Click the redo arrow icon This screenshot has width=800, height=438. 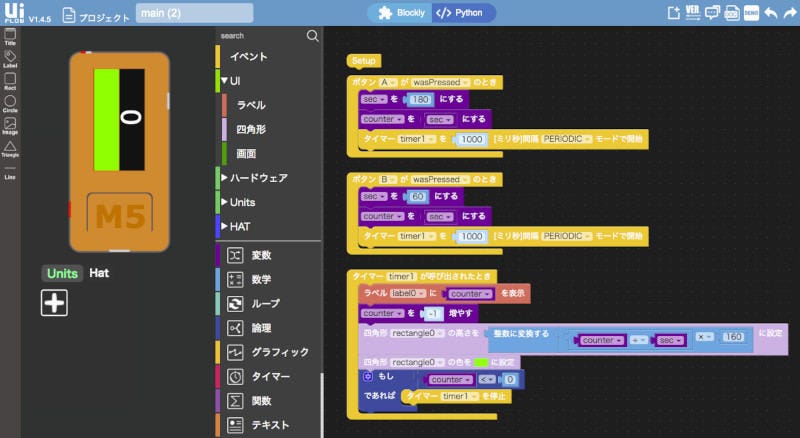coord(789,14)
